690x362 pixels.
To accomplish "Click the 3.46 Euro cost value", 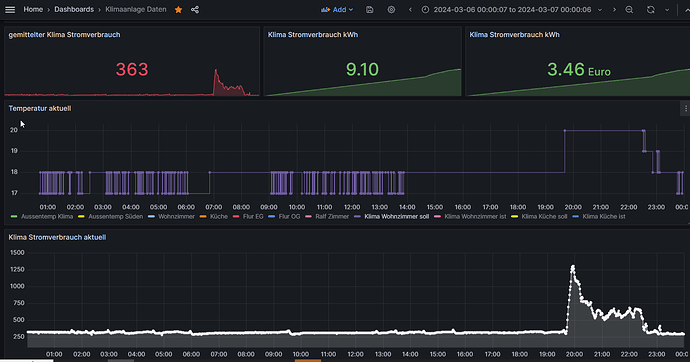I will click(x=579, y=69).
